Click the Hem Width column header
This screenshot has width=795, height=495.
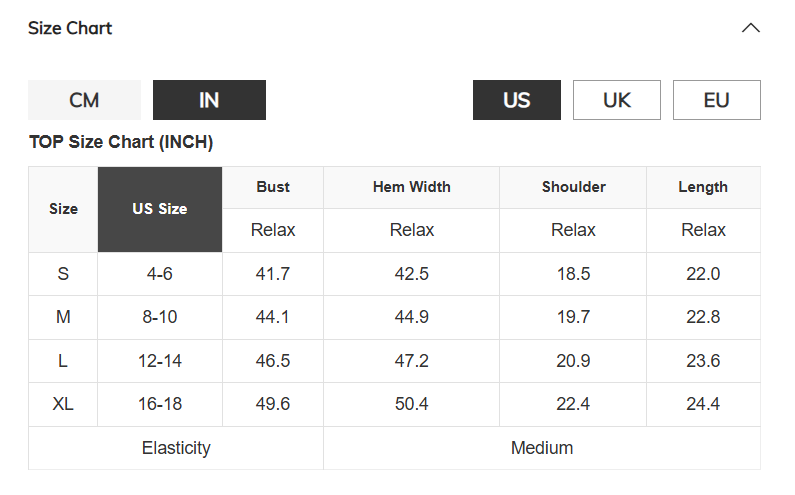pyautogui.click(x=412, y=187)
